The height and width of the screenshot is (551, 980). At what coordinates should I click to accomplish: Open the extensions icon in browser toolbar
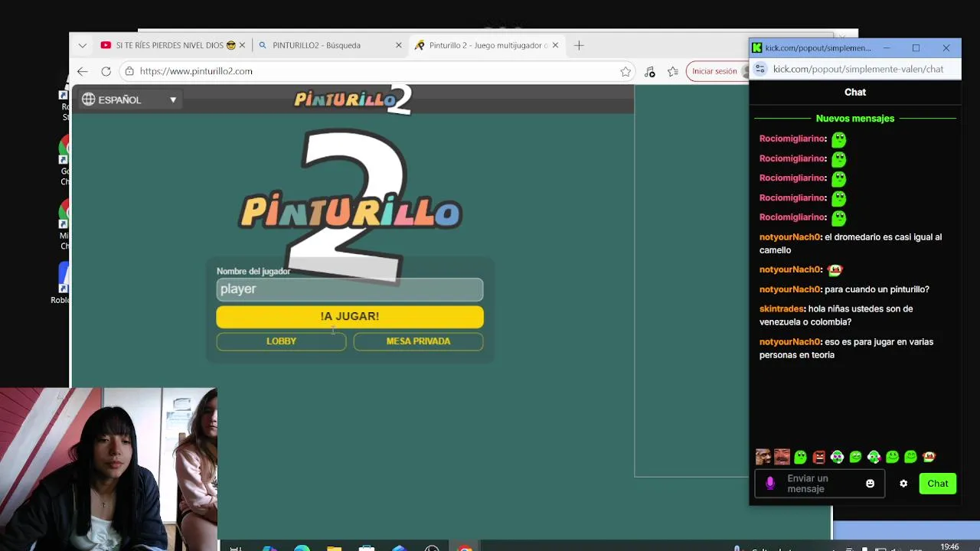[x=649, y=71]
